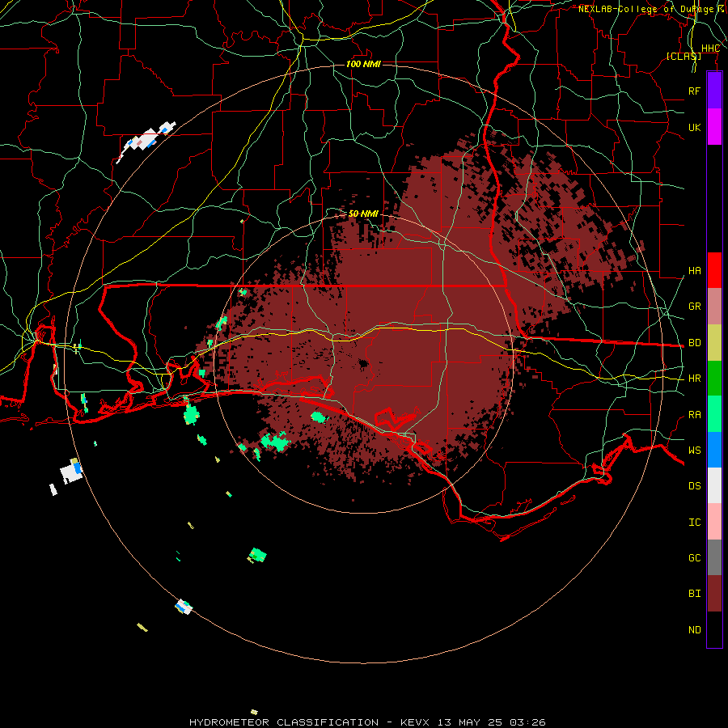Image resolution: width=728 pixels, height=728 pixels.
Task: Click the UK magenta legend swatch
Action: coord(714,127)
